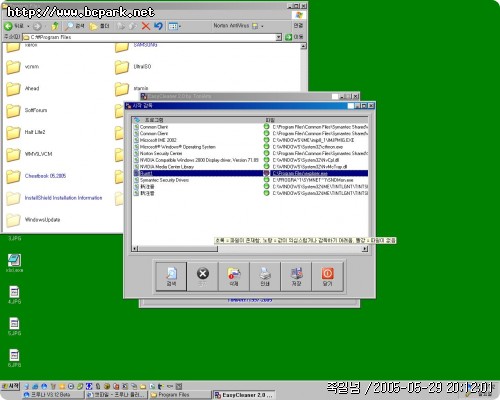Open the Ahead folder in Explorer
Screen dimensions: 500x400
(23, 89)
